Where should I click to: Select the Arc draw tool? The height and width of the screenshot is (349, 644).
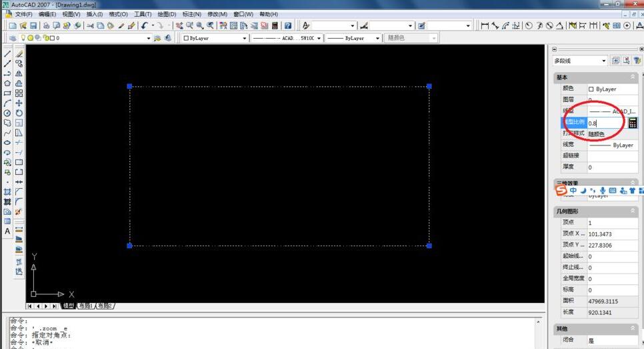pyautogui.click(x=7, y=103)
